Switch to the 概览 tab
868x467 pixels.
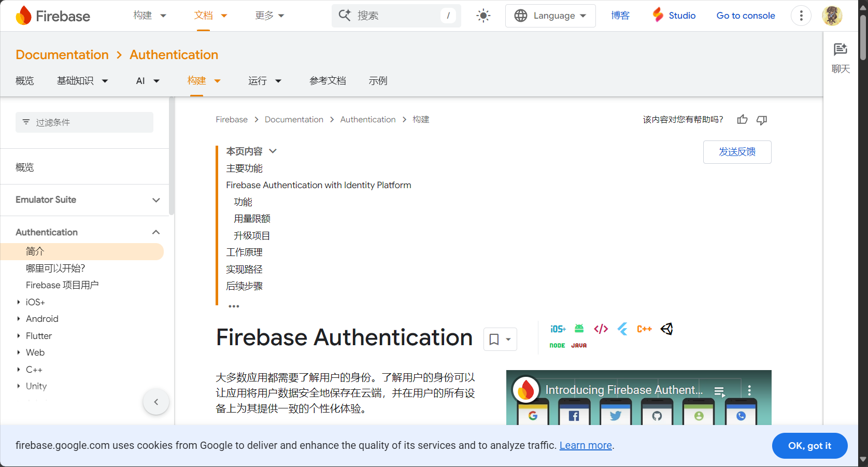tap(24, 81)
